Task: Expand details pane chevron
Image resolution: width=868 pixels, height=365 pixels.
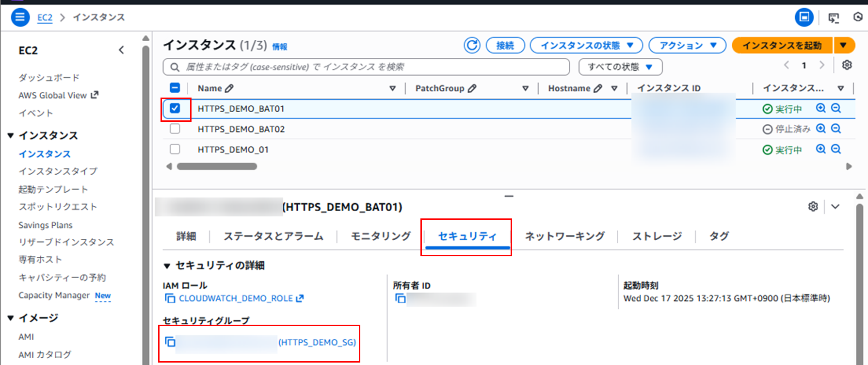Action: [x=835, y=206]
